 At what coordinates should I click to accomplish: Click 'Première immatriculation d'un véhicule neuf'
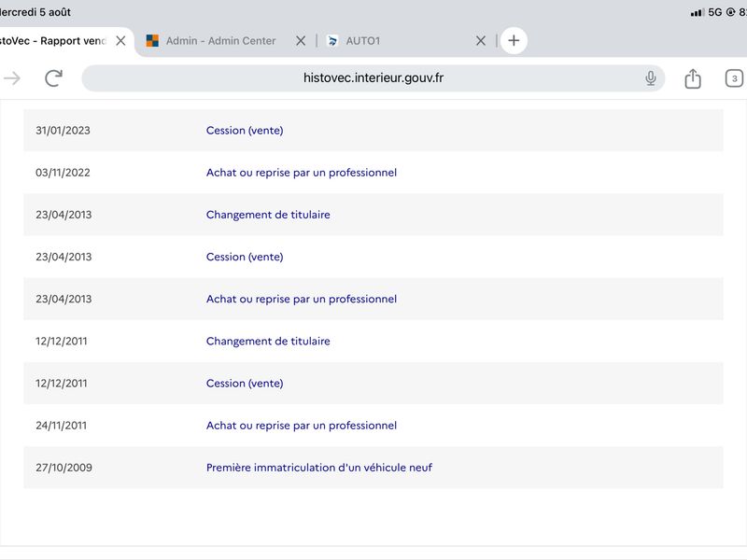pos(319,468)
